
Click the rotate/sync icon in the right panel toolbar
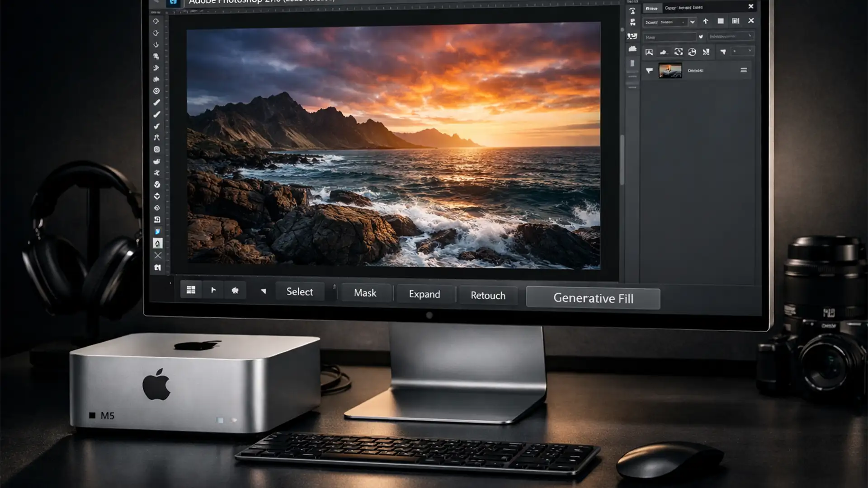coord(679,52)
